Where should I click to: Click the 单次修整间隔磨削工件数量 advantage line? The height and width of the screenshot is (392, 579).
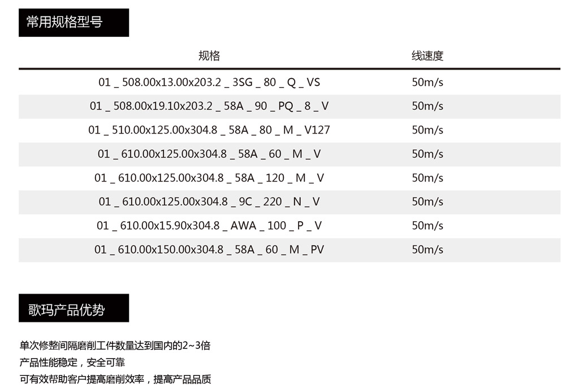(x=115, y=346)
